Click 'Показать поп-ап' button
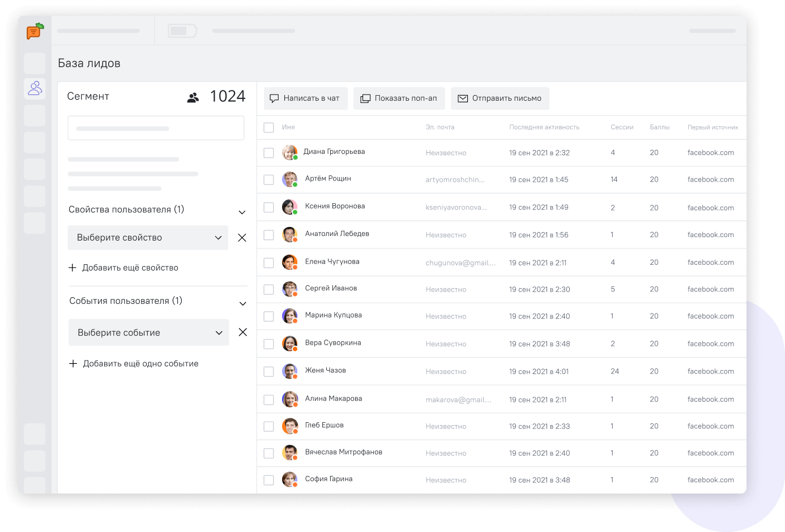The height and width of the screenshot is (532, 785). click(399, 98)
